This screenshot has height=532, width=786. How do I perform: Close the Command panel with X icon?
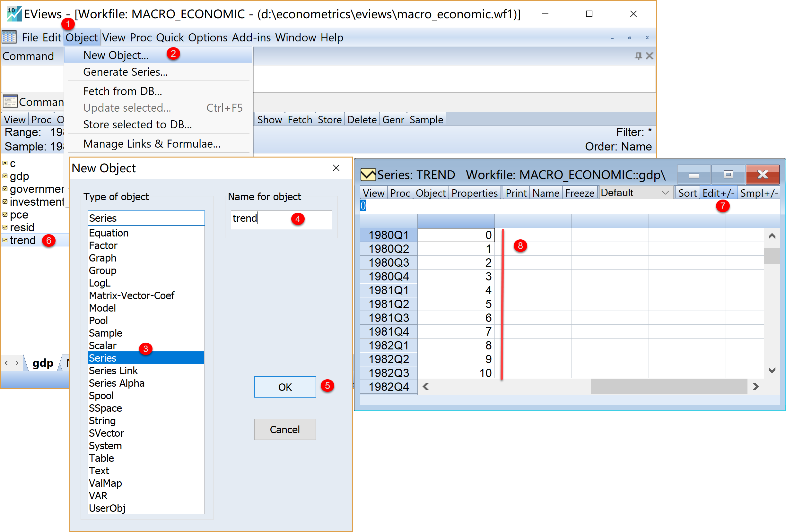pos(649,56)
